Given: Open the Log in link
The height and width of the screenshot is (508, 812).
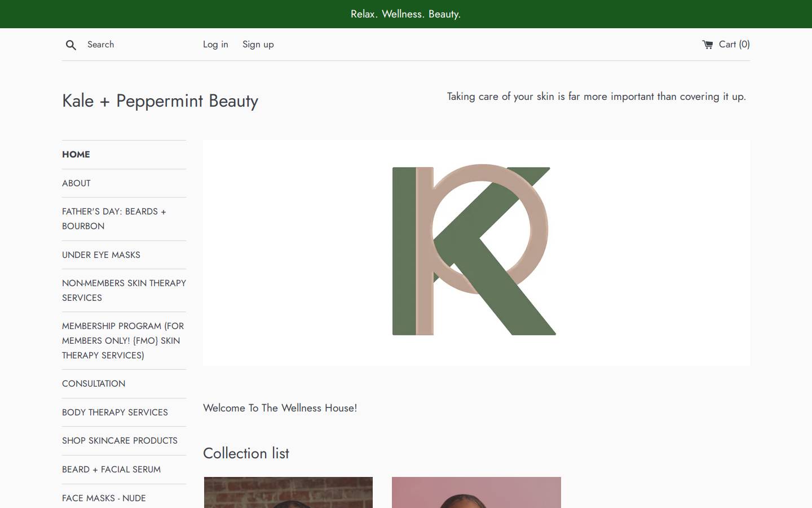Looking at the screenshot, I should [215, 45].
